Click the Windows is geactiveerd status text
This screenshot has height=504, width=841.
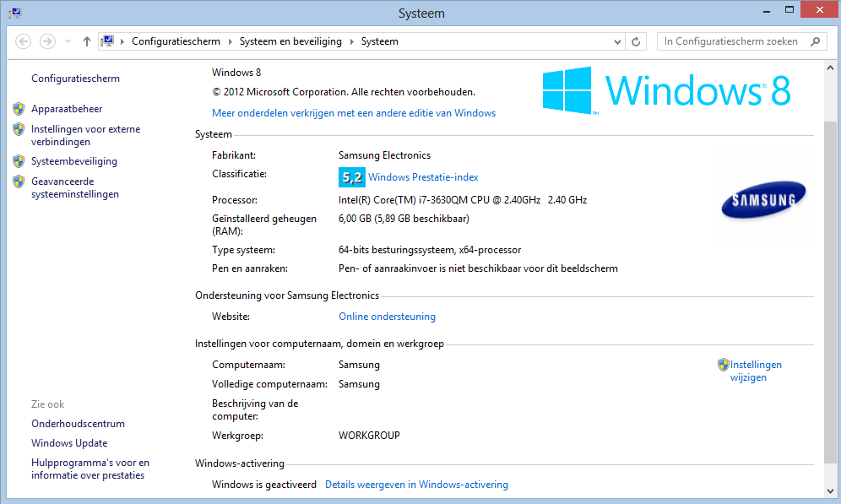click(x=264, y=485)
